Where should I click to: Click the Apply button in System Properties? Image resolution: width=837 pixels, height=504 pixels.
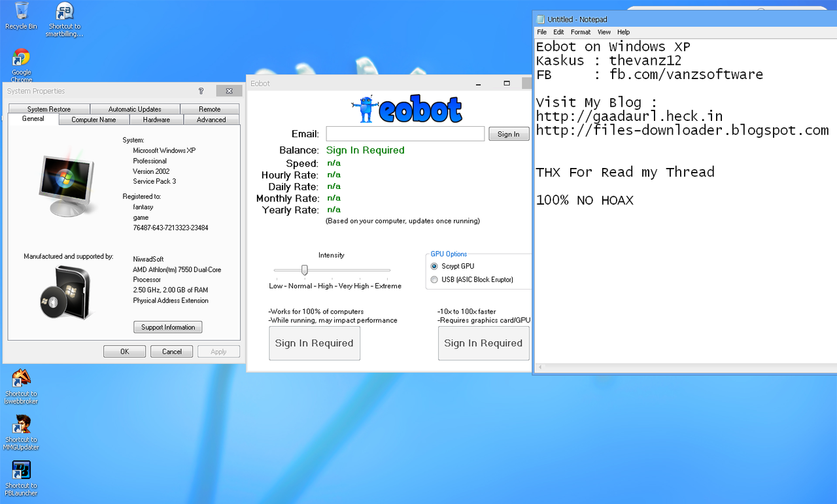click(x=218, y=352)
